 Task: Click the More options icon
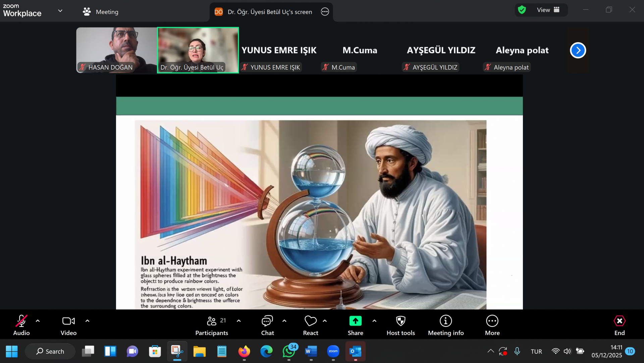[x=492, y=321]
